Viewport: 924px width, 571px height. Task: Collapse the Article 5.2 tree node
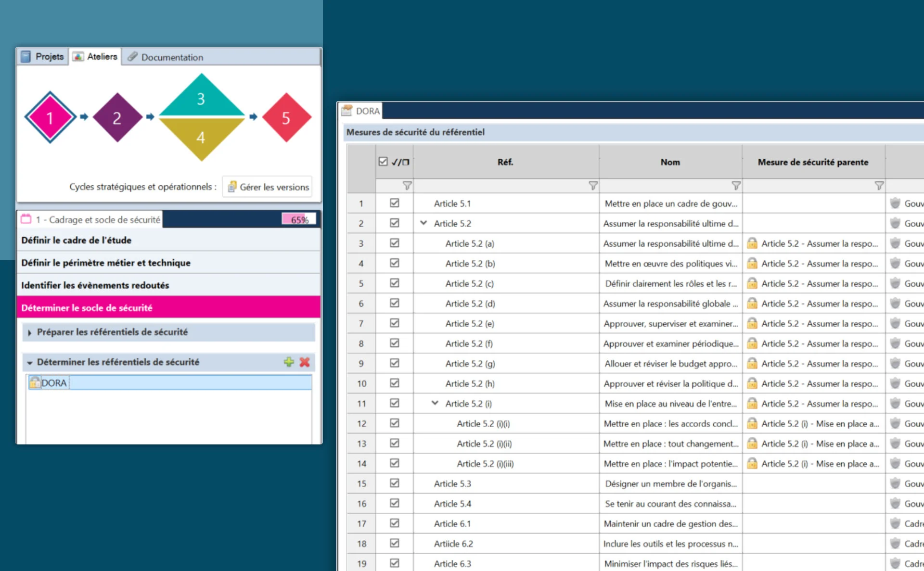pyautogui.click(x=423, y=223)
